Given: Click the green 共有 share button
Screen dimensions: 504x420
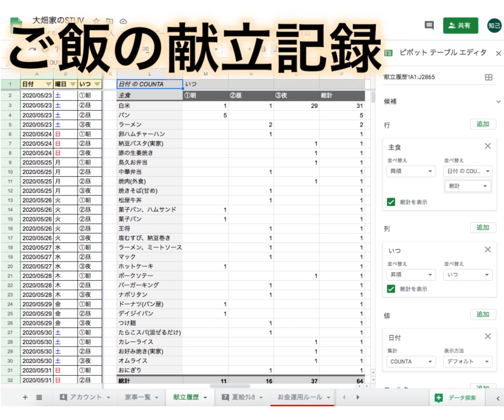Looking at the screenshot, I should tap(461, 26).
